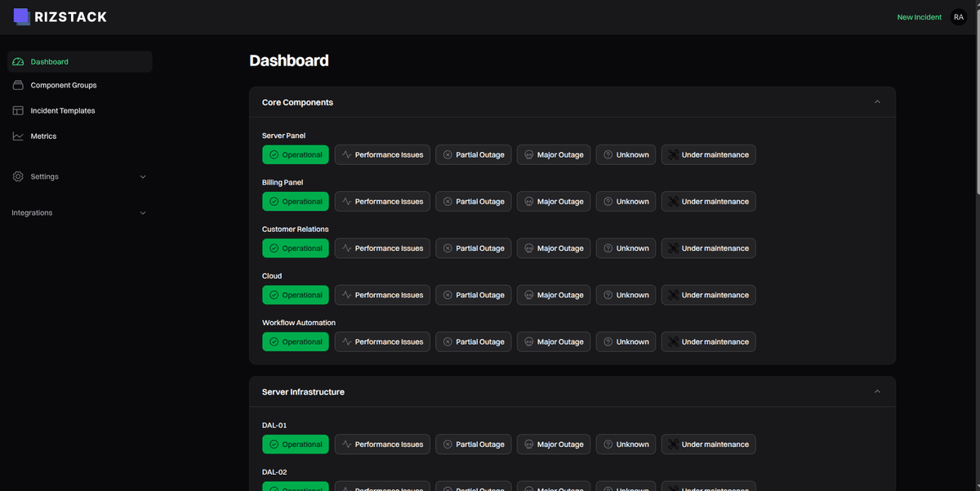Set DAL-01 status to Major Outage
This screenshot has width=980, height=491.
553,444
